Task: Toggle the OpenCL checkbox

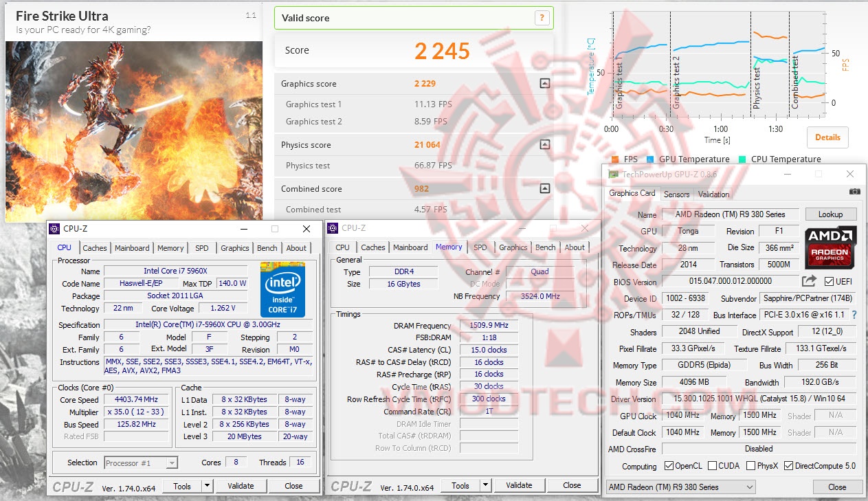Action: [669, 466]
